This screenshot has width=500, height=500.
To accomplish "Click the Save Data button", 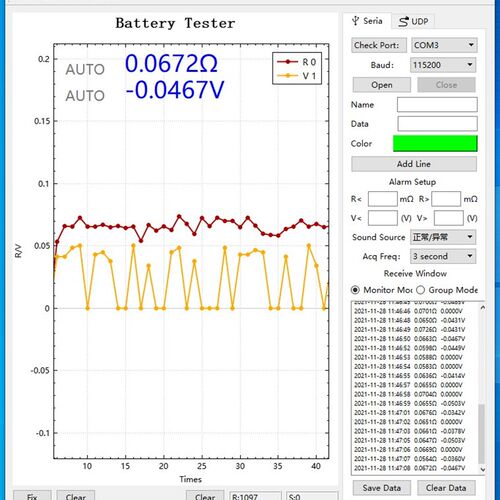I will (382, 488).
